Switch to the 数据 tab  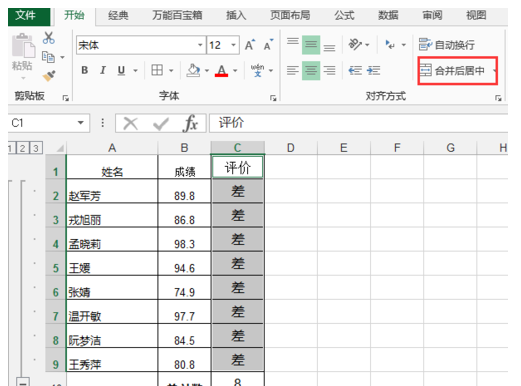(388, 15)
